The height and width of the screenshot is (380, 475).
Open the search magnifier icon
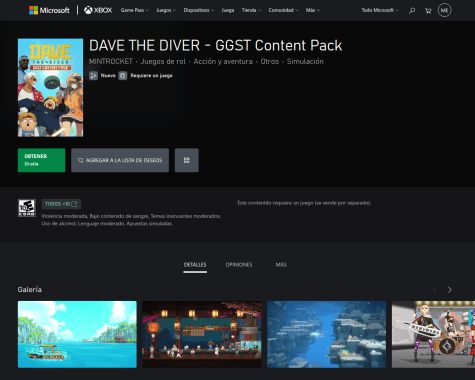pyautogui.click(x=412, y=11)
